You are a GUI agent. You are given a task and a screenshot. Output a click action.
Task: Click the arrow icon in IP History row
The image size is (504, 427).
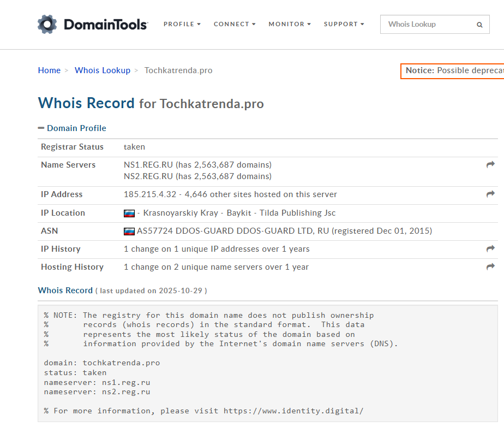click(490, 248)
